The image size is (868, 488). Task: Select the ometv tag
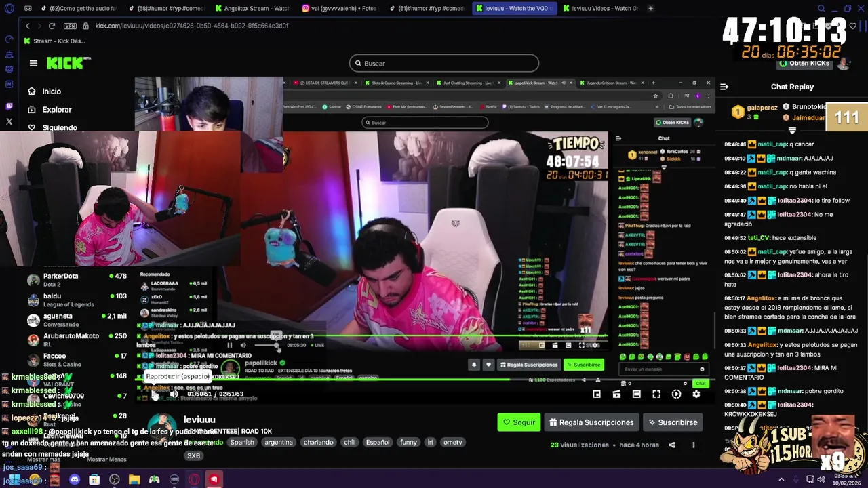point(452,442)
